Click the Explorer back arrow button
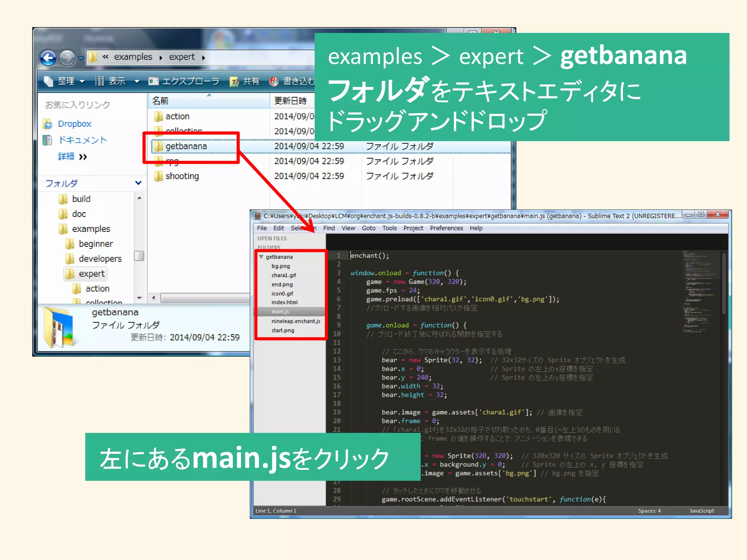The height and width of the screenshot is (560, 747). pos(48,58)
